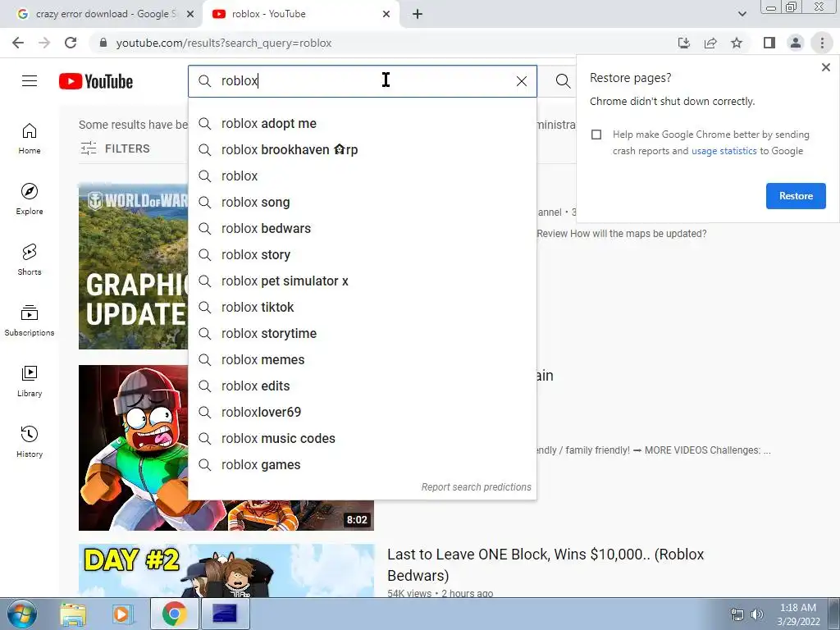Open the Windows Start menu

point(22,614)
